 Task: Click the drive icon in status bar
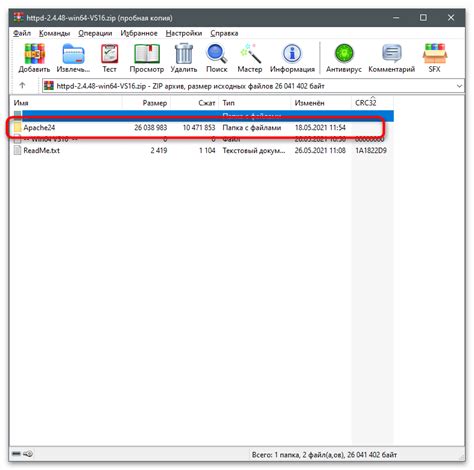17,454
